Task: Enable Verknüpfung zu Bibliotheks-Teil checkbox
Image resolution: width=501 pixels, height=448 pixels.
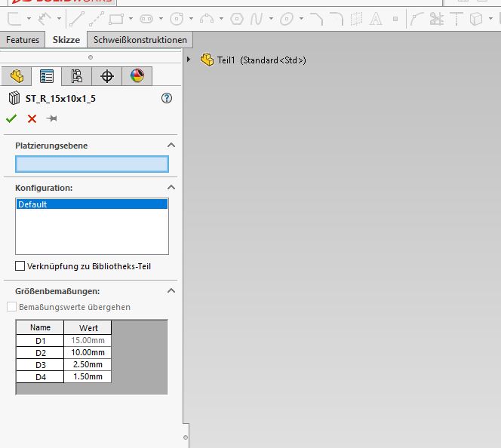Action: point(20,266)
